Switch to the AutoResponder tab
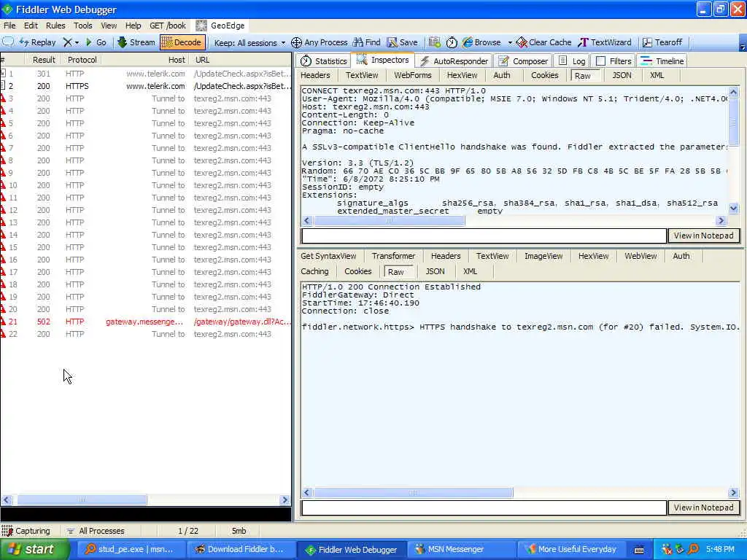747x560 pixels. tap(454, 61)
